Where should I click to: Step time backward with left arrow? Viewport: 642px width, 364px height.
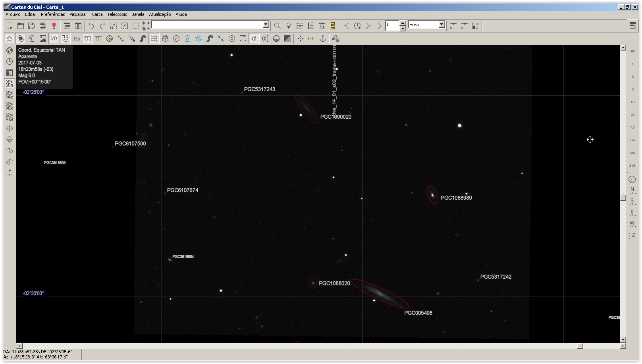[346, 26]
